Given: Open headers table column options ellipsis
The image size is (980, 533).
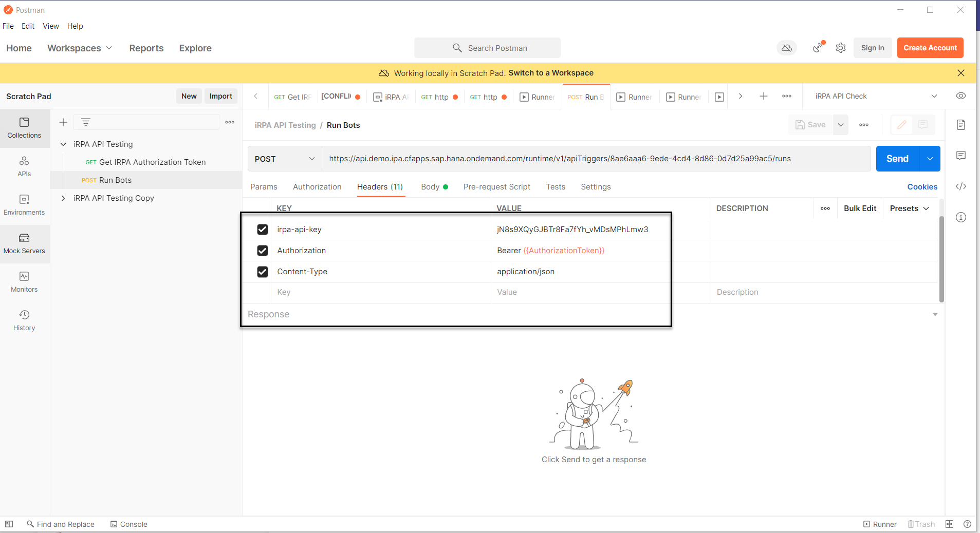Looking at the screenshot, I should coord(825,208).
